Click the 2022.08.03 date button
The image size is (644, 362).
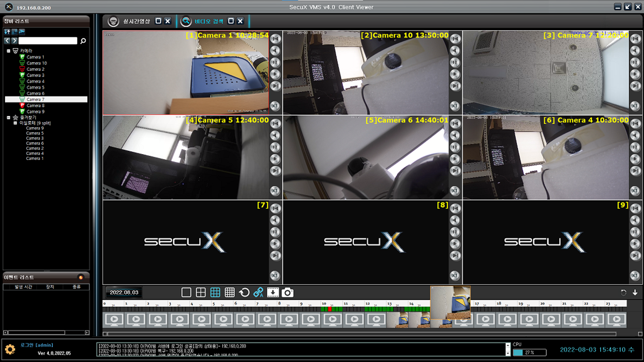(x=124, y=293)
